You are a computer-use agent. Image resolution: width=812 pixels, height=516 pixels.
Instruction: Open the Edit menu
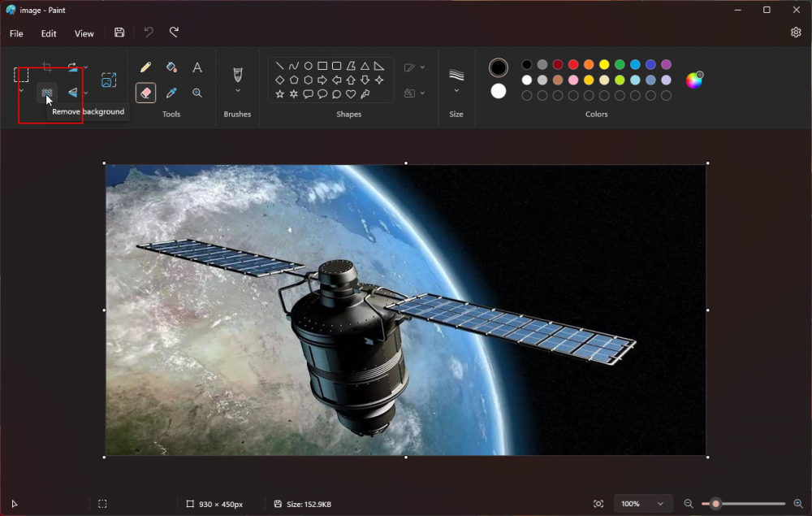click(x=49, y=33)
